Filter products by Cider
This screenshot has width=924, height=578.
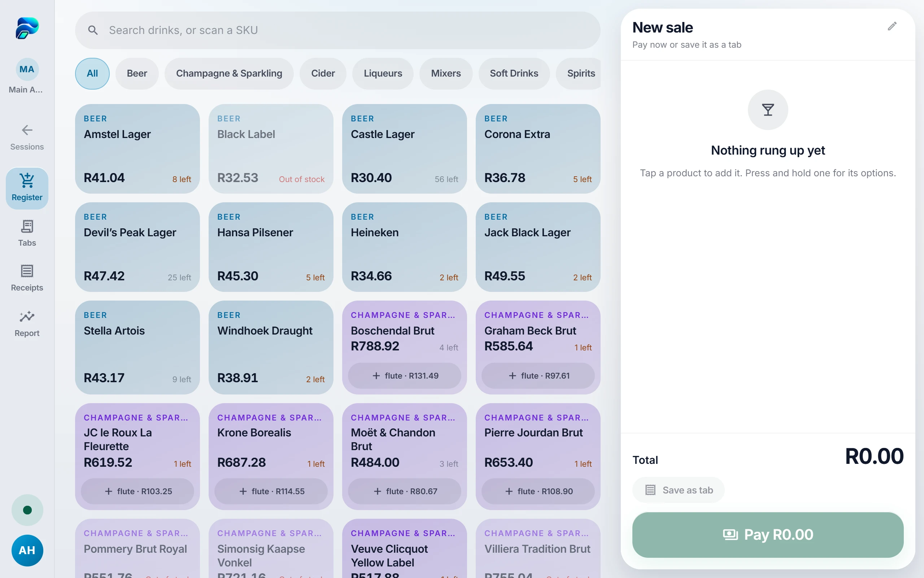click(x=323, y=73)
